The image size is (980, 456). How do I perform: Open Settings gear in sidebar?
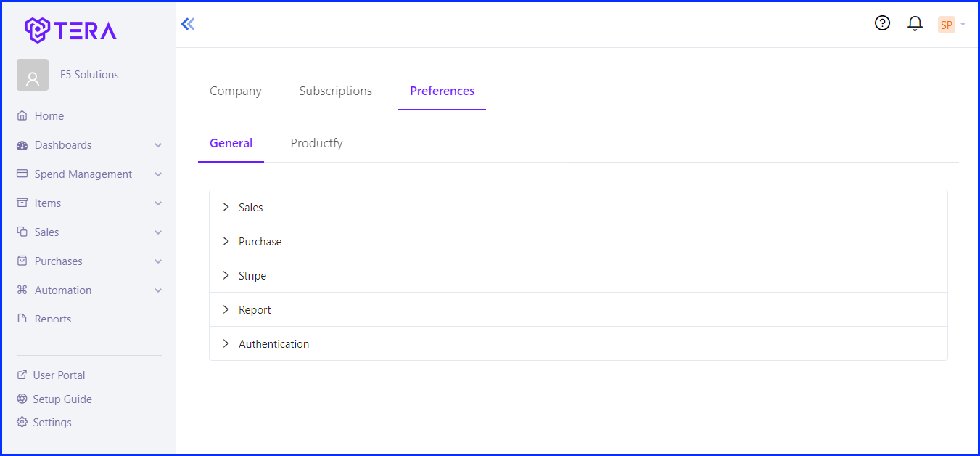(x=22, y=422)
